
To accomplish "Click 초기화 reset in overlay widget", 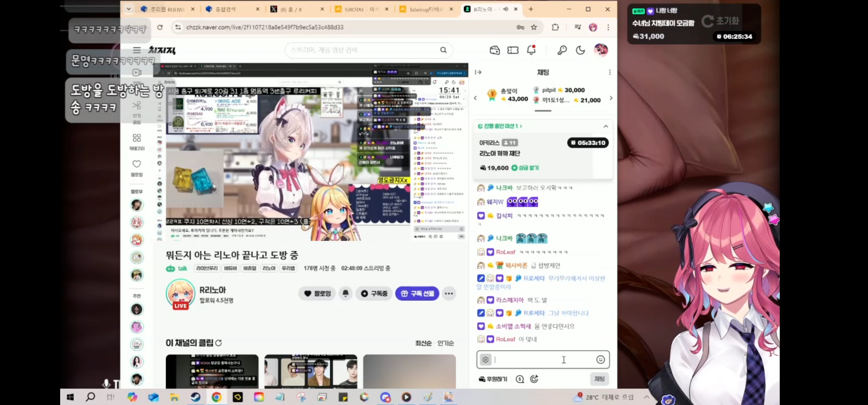I will pyautogui.click(x=720, y=21).
